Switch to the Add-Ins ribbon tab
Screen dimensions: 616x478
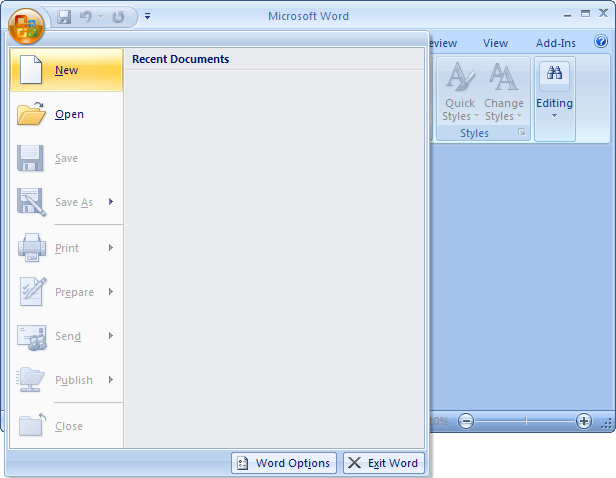pos(556,43)
